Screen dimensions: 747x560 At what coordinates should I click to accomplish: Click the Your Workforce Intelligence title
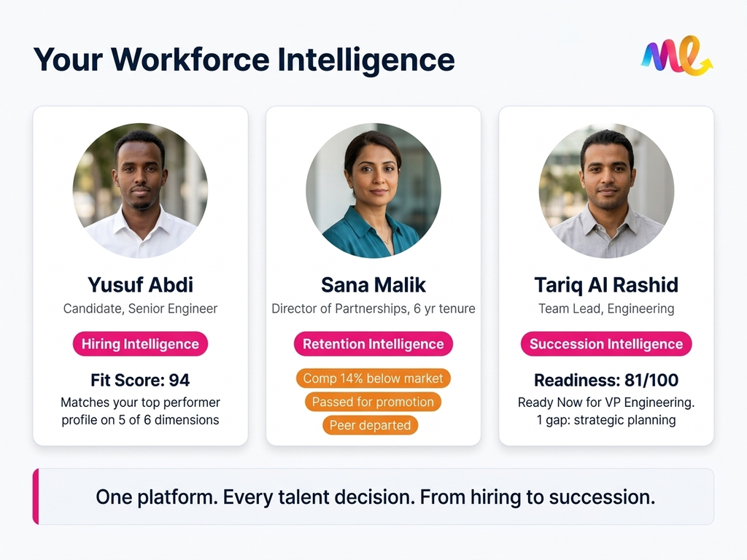[x=244, y=60]
